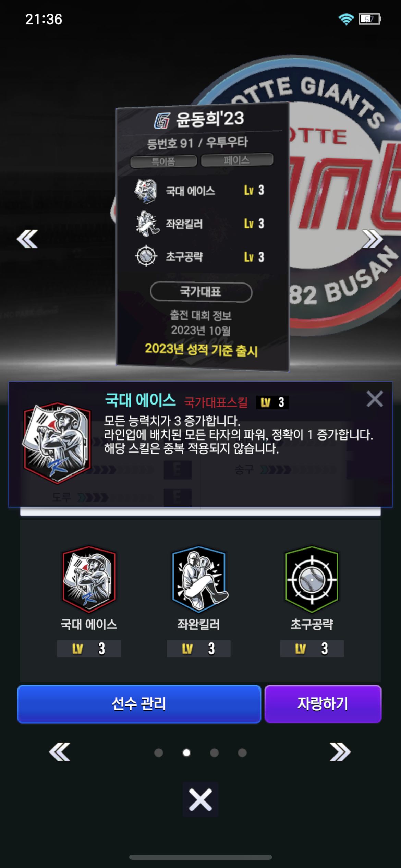Image resolution: width=401 pixels, height=868 pixels.
Task: Select 초구공략 crosshair icon on card
Action: click(x=146, y=256)
